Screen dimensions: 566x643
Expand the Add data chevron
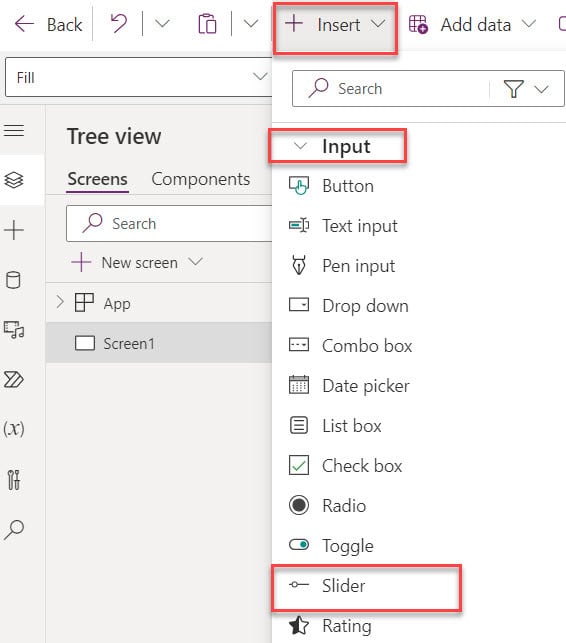pyautogui.click(x=529, y=25)
